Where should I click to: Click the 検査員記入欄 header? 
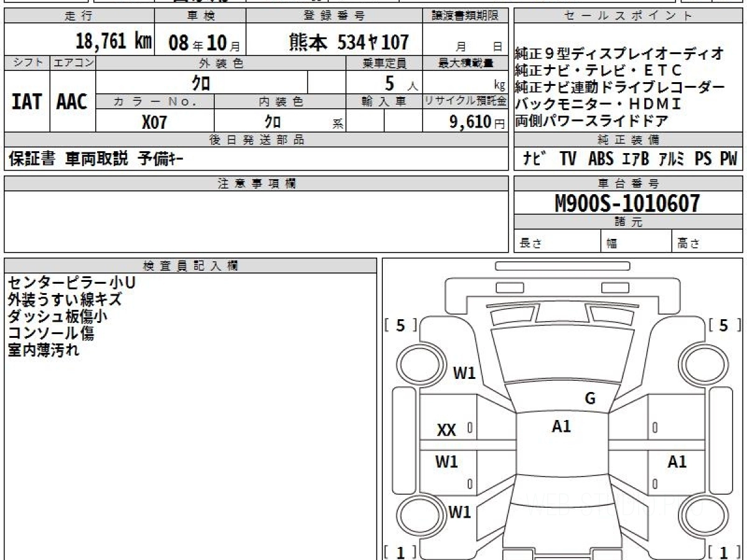point(190,266)
